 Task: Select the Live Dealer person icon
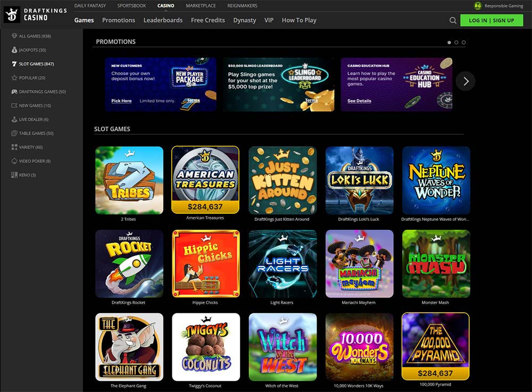coord(14,119)
